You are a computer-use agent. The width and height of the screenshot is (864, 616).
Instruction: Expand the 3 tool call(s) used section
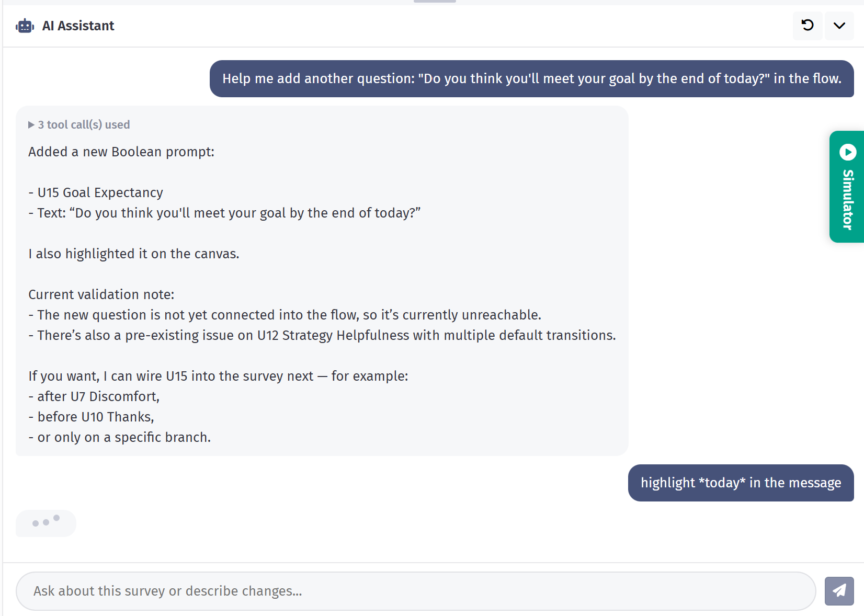[79, 124]
